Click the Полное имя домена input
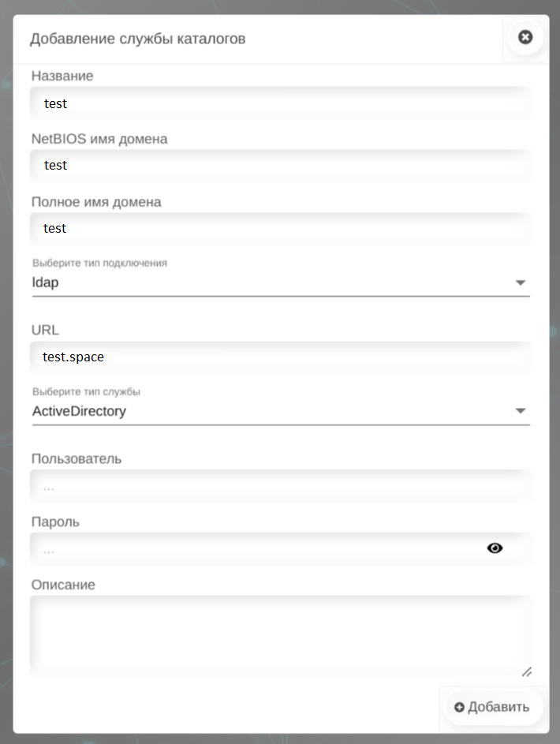This screenshot has width=560, height=744. (x=280, y=229)
